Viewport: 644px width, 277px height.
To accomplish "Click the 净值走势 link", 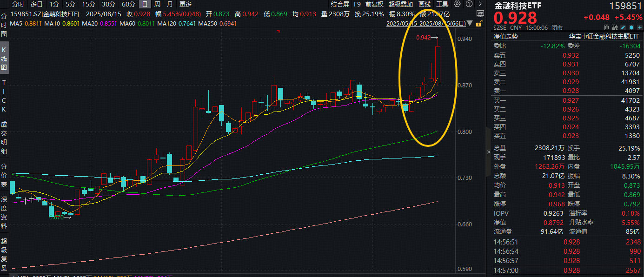I will (x=506, y=36).
